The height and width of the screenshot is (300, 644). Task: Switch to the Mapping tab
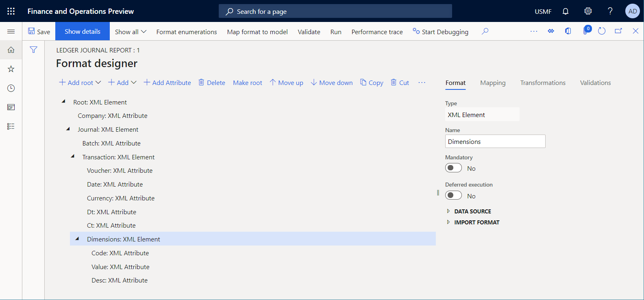493,83
